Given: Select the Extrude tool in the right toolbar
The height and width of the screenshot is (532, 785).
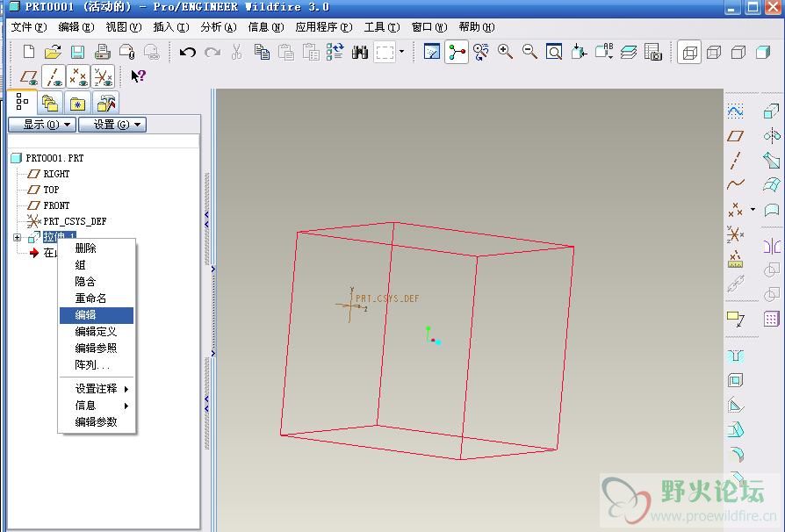Looking at the screenshot, I should (772, 111).
